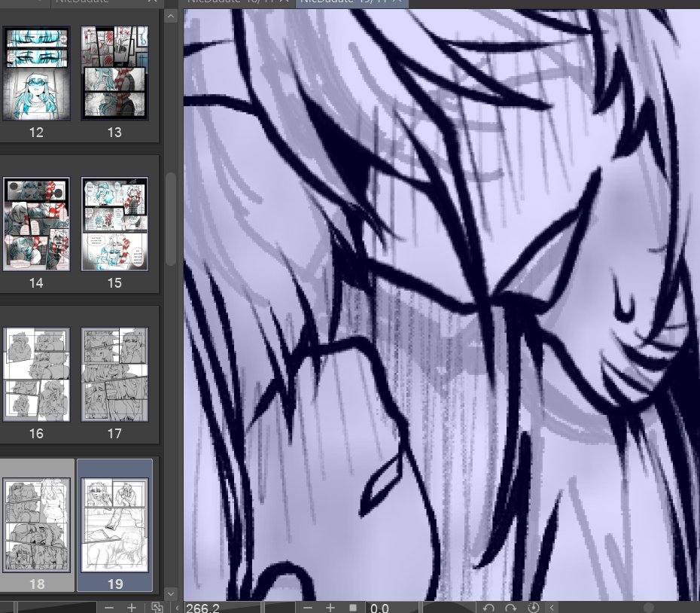
Task: Reset canvas rotation with the circular icon
Action: pyautogui.click(x=533, y=608)
